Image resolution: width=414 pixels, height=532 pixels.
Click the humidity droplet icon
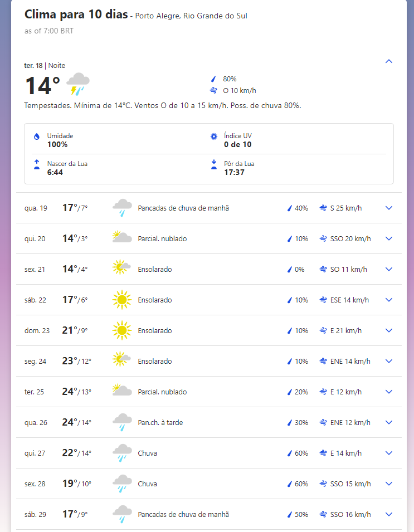(x=37, y=136)
